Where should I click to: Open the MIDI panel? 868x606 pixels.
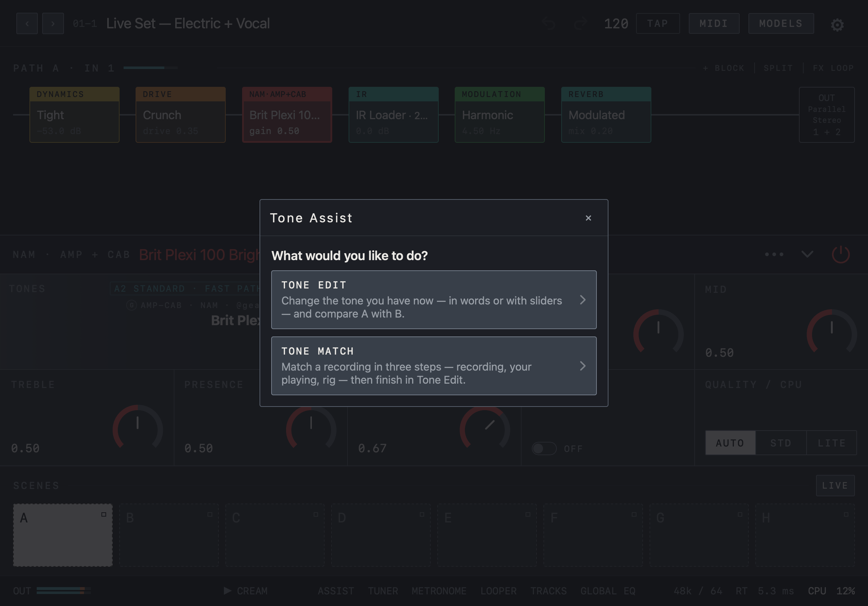pyautogui.click(x=714, y=23)
